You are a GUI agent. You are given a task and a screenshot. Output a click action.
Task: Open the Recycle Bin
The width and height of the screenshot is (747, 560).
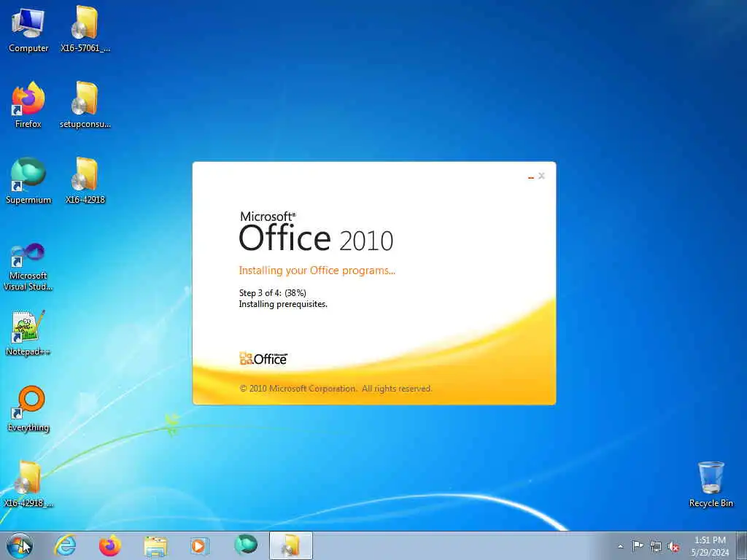click(711, 484)
